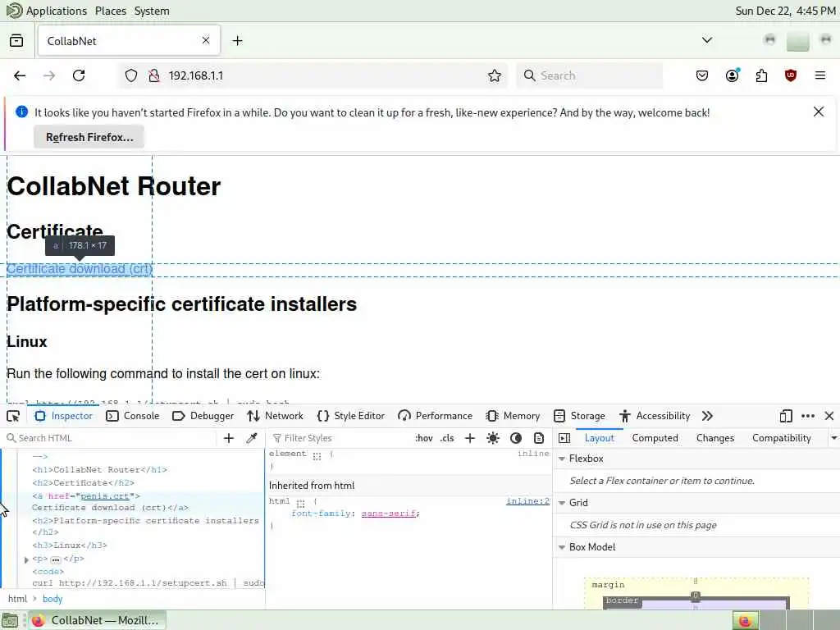This screenshot has height=630, width=840.
Task: Toggle the three-pane inspector sidebar icon
Action: (x=564, y=438)
